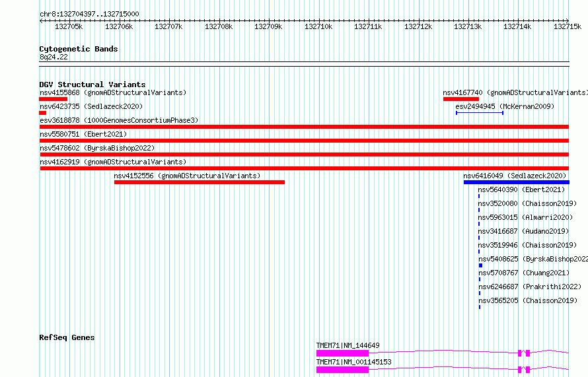Click the 132712k ruler tick label
Viewport: 588px width, 377px height.
click(418, 26)
